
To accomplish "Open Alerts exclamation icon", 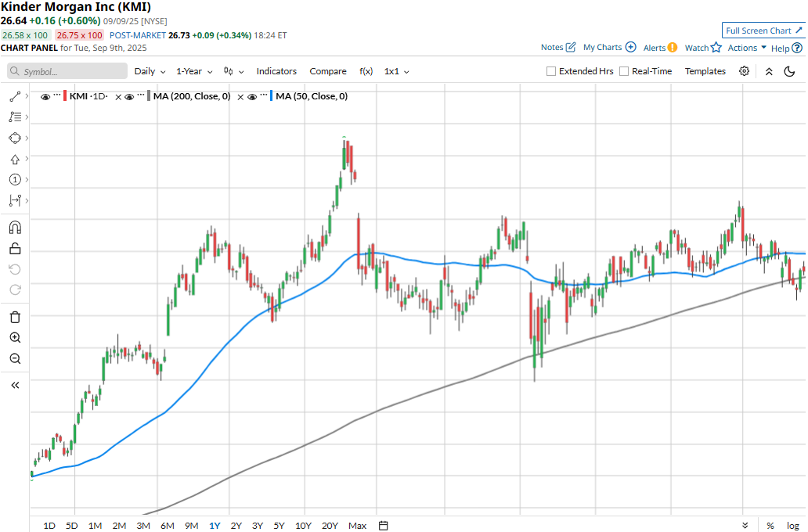I will coord(673,48).
